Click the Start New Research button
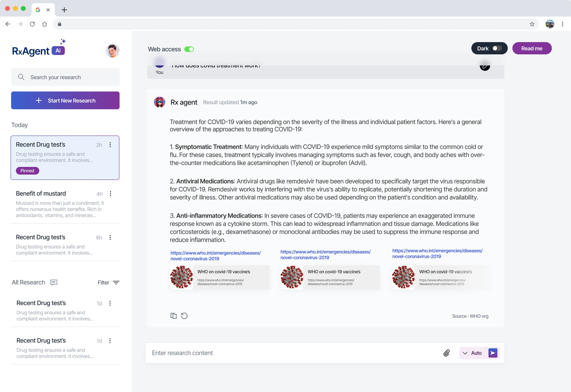This screenshot has width=571, height=392. (65, 101)
